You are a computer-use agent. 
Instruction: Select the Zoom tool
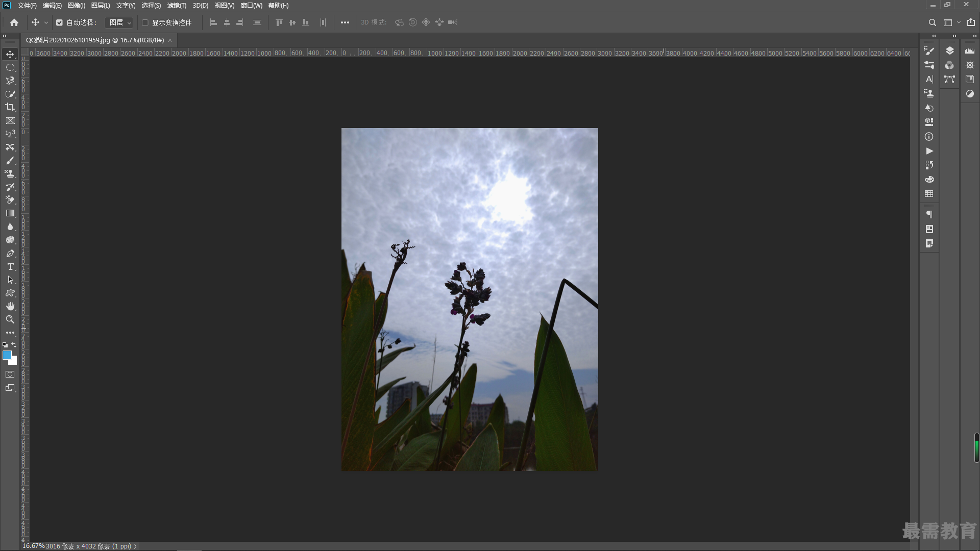point(10,319)
